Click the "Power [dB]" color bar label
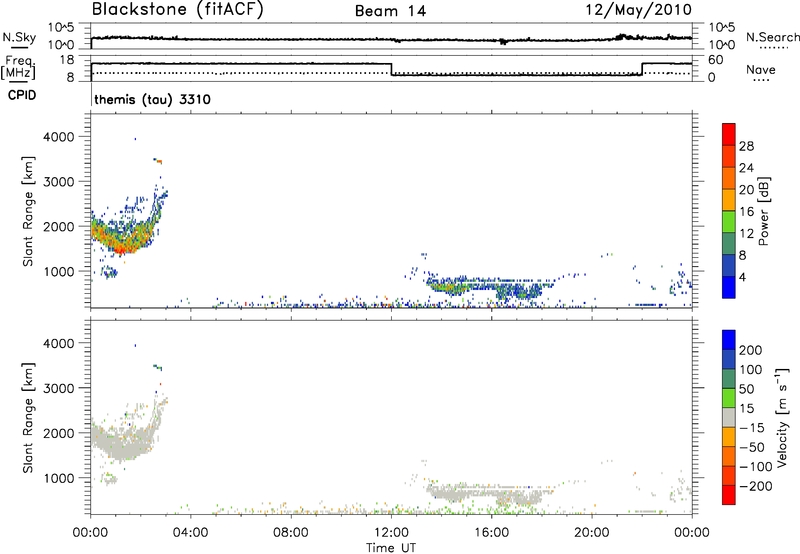 (764, 211)
